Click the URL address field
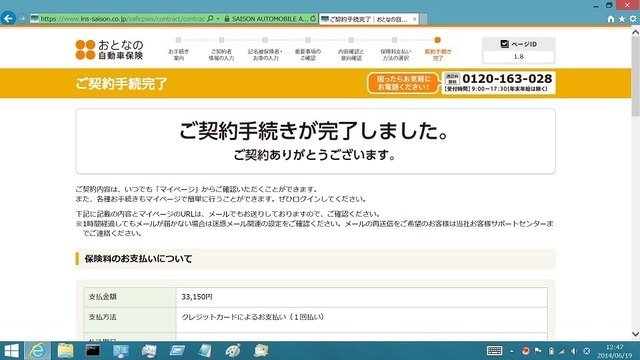This screenshot has height=360, width=640. point(122,19)
